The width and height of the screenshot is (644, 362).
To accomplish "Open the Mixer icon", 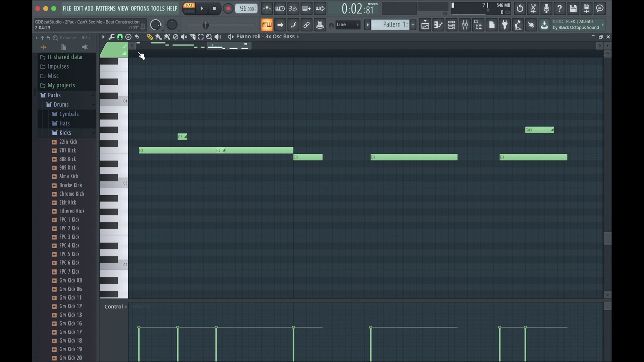I will tap(465, 25).
